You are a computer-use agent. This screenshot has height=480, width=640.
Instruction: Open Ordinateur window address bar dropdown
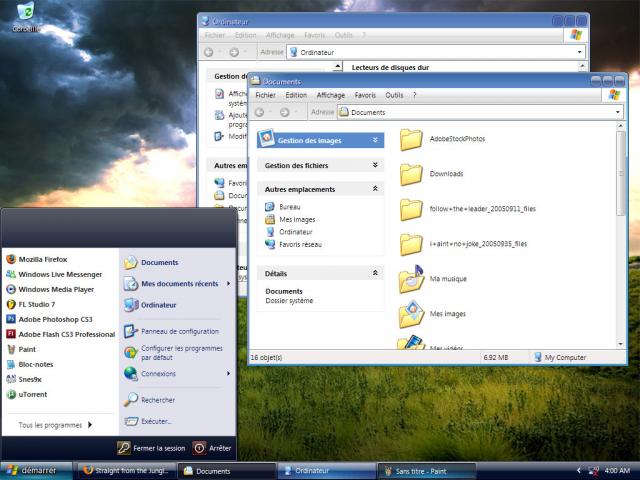pos(580,52)
